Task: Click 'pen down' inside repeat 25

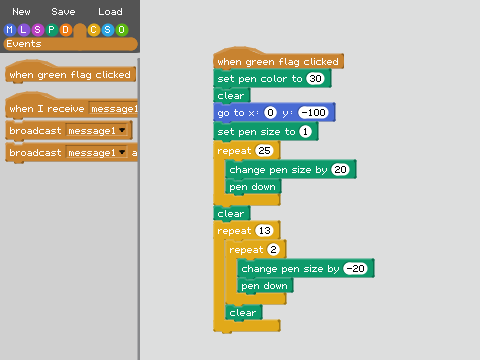Action: [253, 187]
